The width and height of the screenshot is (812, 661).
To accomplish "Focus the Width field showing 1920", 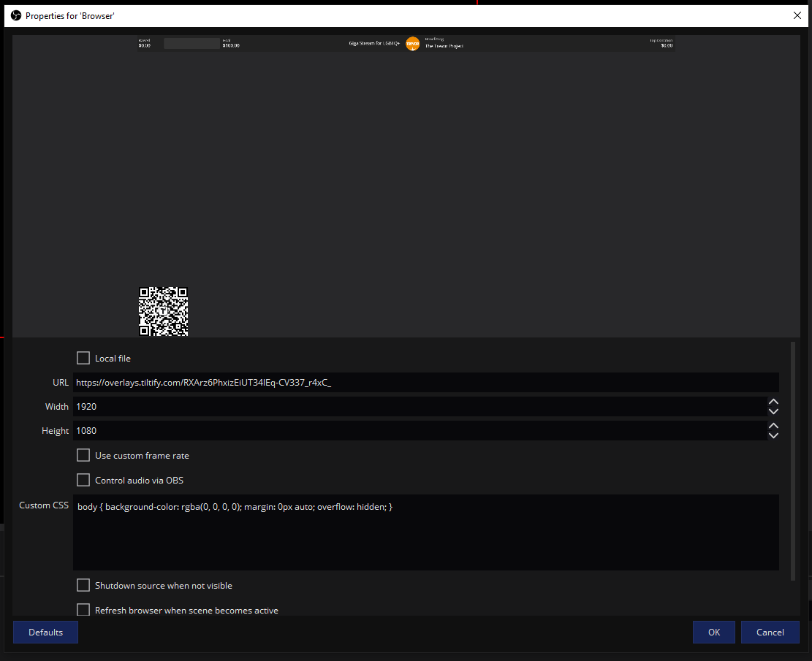I will point(420,407).
